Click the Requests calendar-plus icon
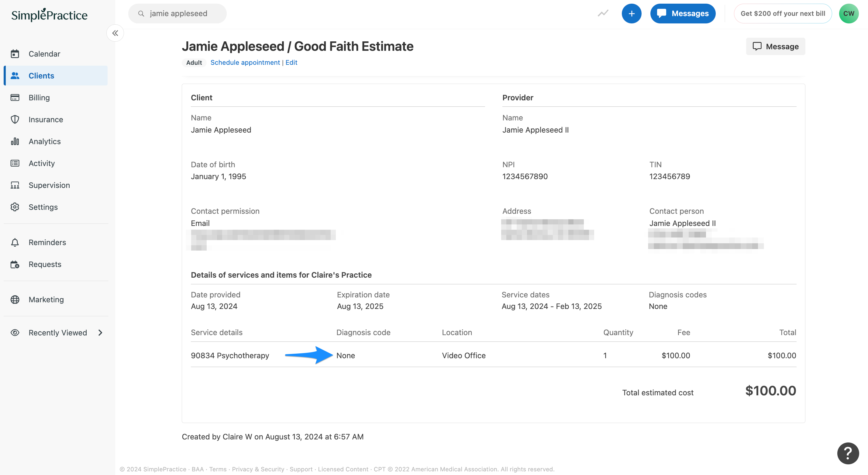The image size is (868, 475). pos(15,264)
